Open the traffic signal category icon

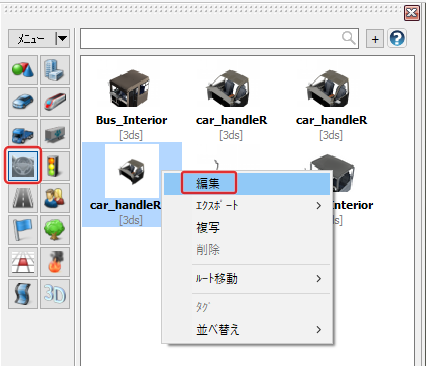coord(55,166)
